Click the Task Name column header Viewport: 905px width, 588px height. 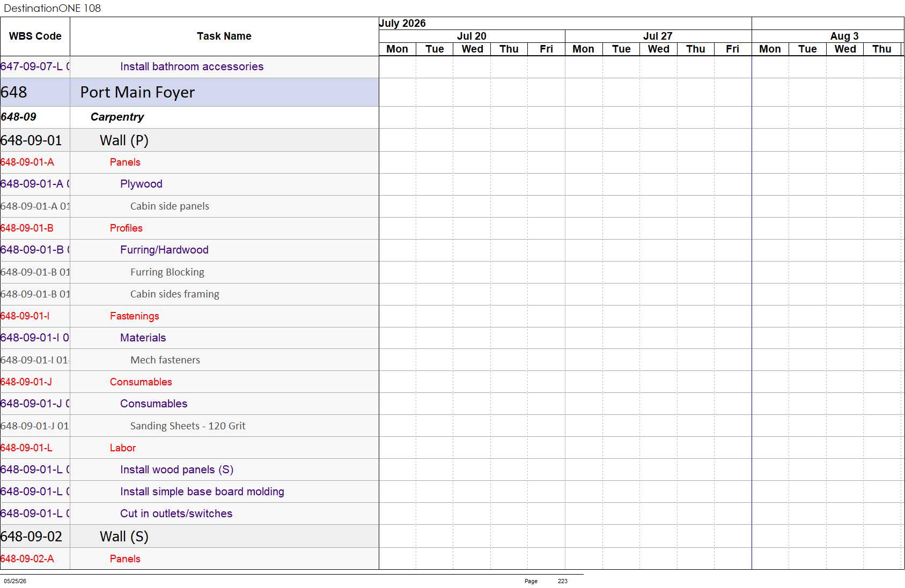(224, 36)
